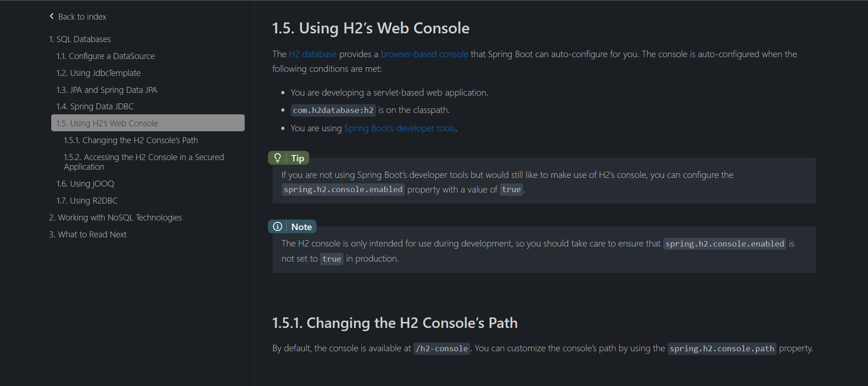The height and width of the screenshot is (386, 868).
Task: Follow the H2 database hyperlink
Action: point(313,54)
